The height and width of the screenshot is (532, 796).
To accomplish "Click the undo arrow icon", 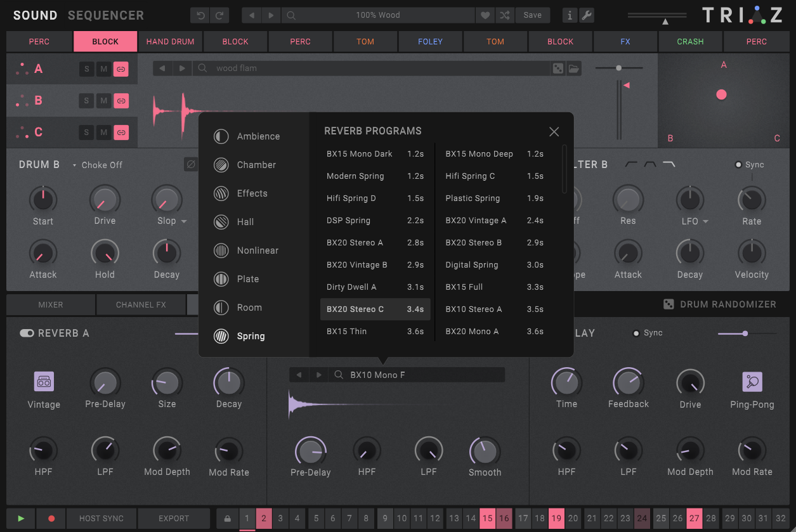I will coord(201,15).
